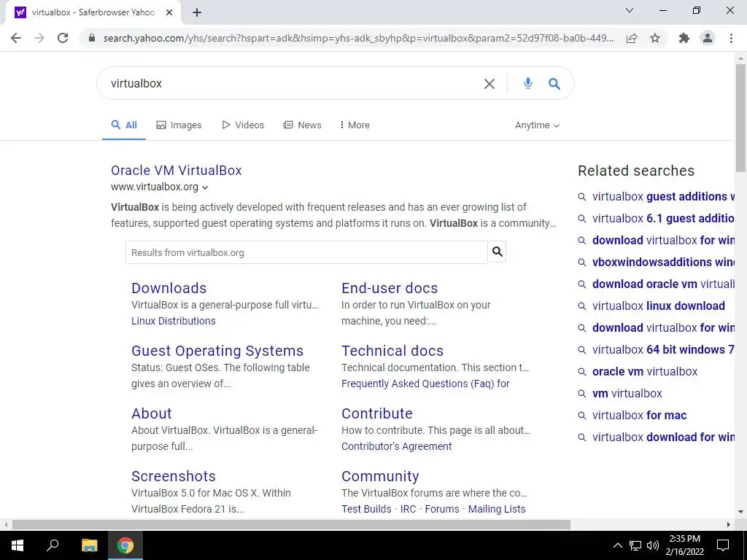This screenshot has height=560, width=747.
Task: Open Chrome's three-dot menu
Action: (x=731, y=38)
